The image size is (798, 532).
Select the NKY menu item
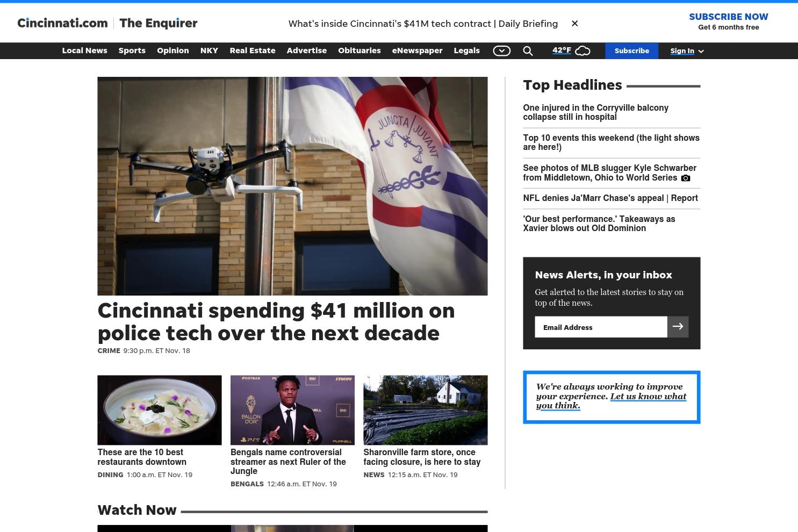[209, 51]
